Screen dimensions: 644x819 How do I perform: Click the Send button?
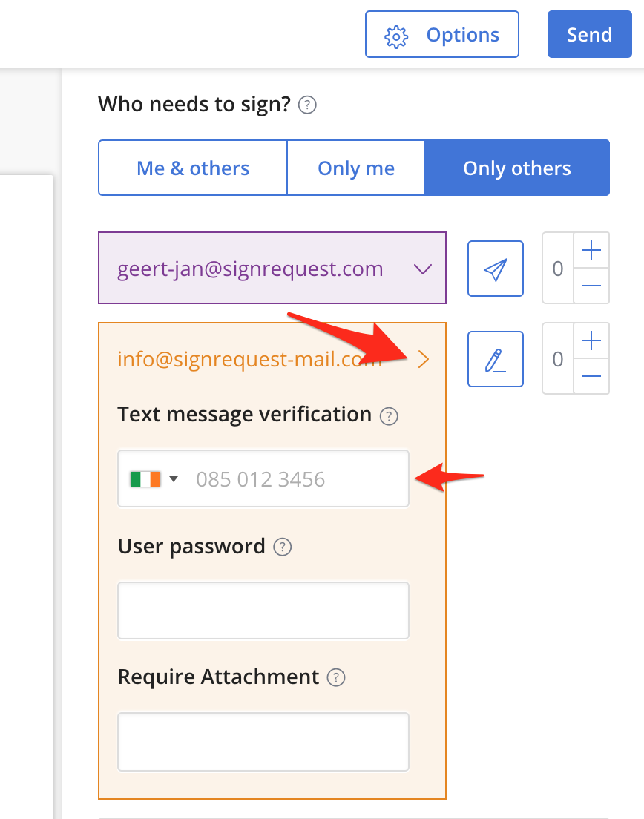[x=590, y=34]
